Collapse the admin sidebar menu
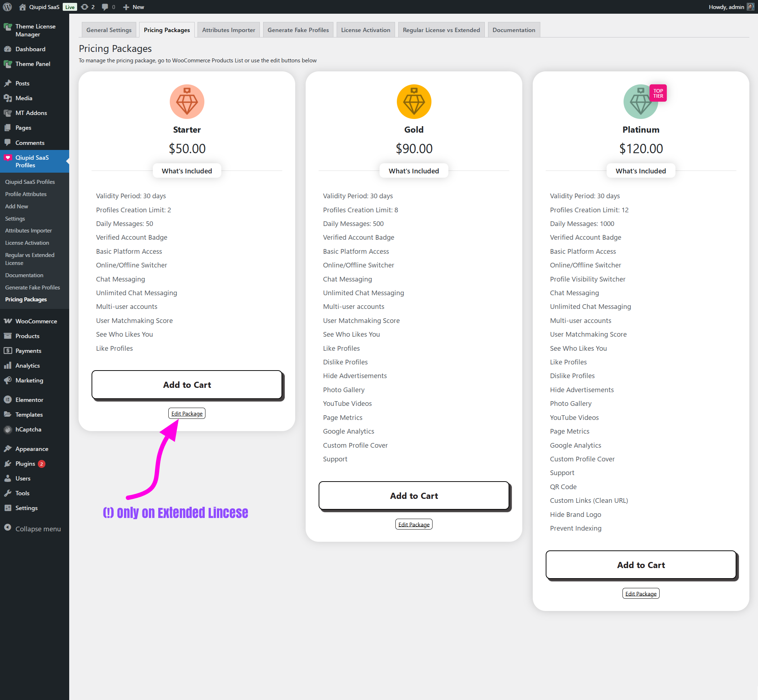The width and height of the screenshot is (758, 700). point(37,528)
